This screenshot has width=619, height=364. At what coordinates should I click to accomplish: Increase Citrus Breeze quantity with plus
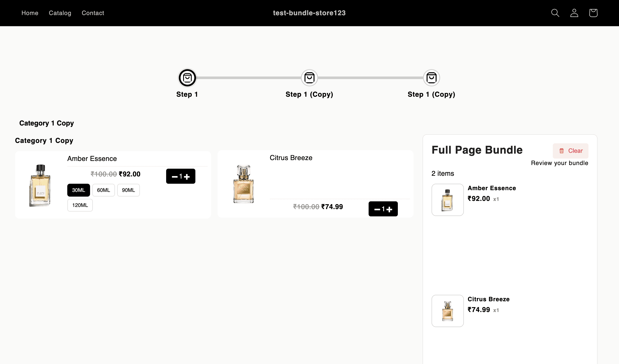pyautogui.click(x=389, y=209)
